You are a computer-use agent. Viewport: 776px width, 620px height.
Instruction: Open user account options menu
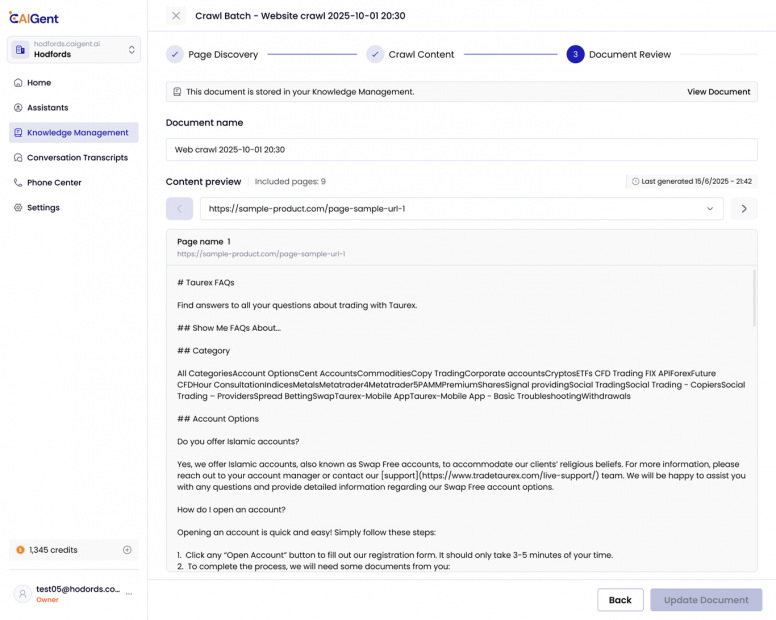coord(129,594)
